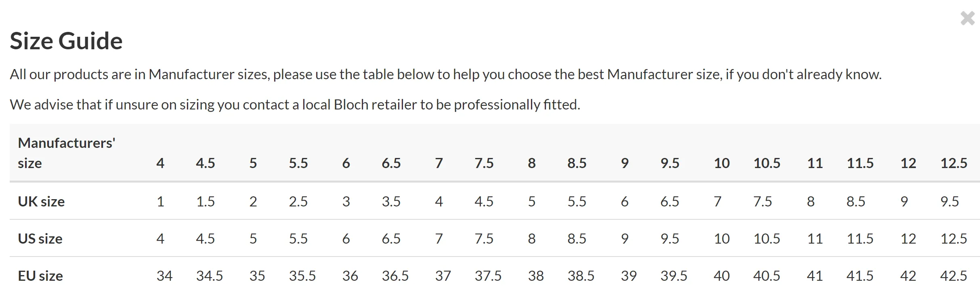
Task: Select manufacturer size 11.5 column header
Action: 860,163
